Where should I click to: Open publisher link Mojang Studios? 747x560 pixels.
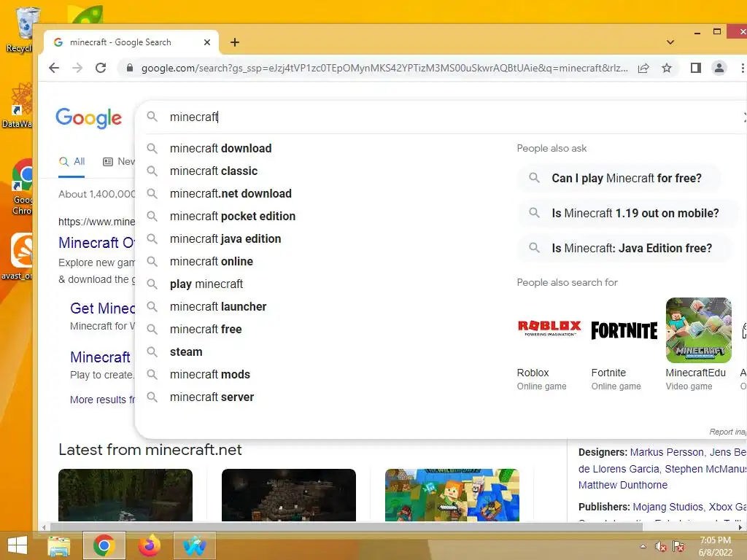[x=668, y=507]
